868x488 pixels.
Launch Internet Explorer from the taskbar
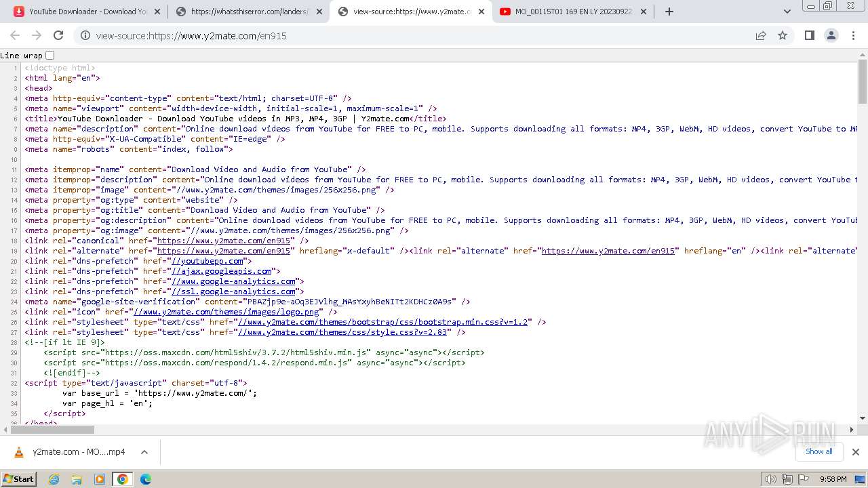[x=54, y=479]
